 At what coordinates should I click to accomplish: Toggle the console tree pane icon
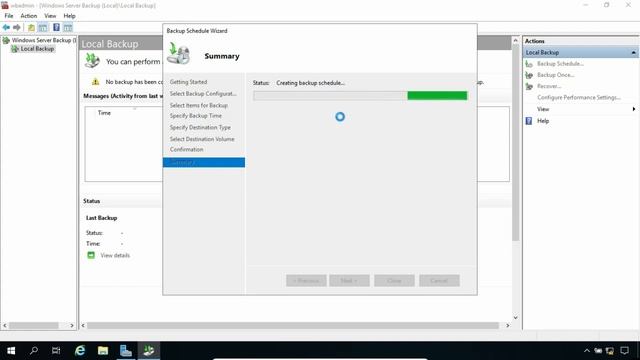[42, 27]
